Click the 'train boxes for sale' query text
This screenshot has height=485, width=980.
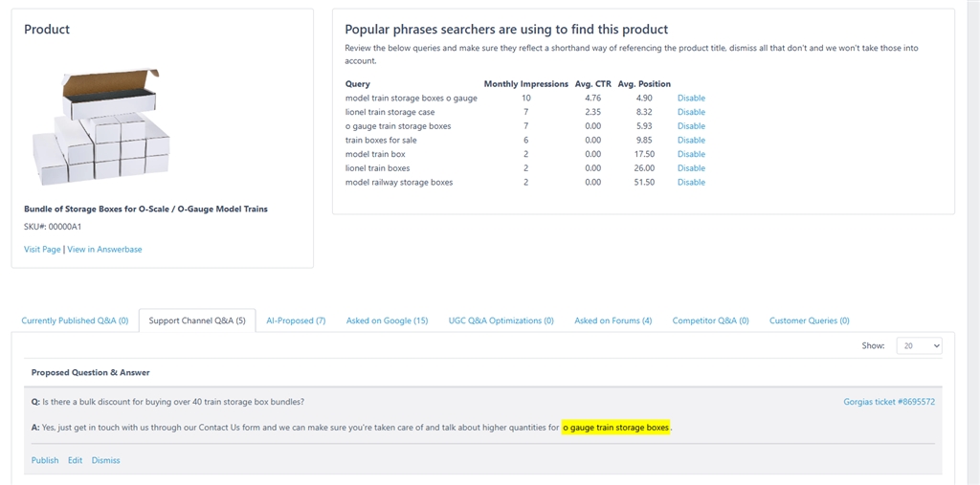[381, 140]
